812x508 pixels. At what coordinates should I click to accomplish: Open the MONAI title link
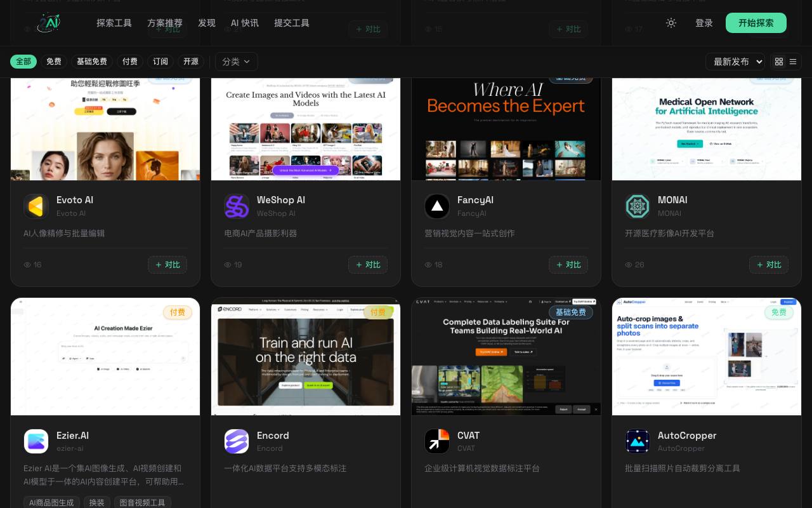pos(672,200)
